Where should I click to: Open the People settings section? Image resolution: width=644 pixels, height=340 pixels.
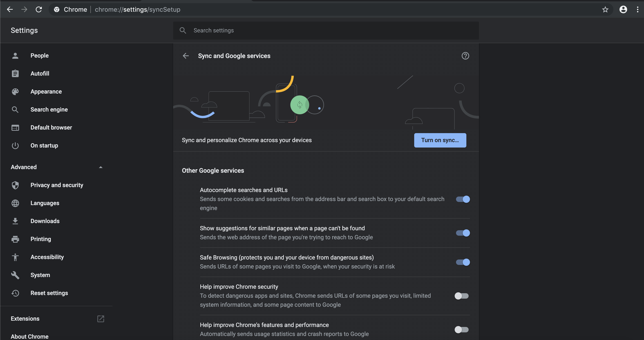click(x=40, y=56)
